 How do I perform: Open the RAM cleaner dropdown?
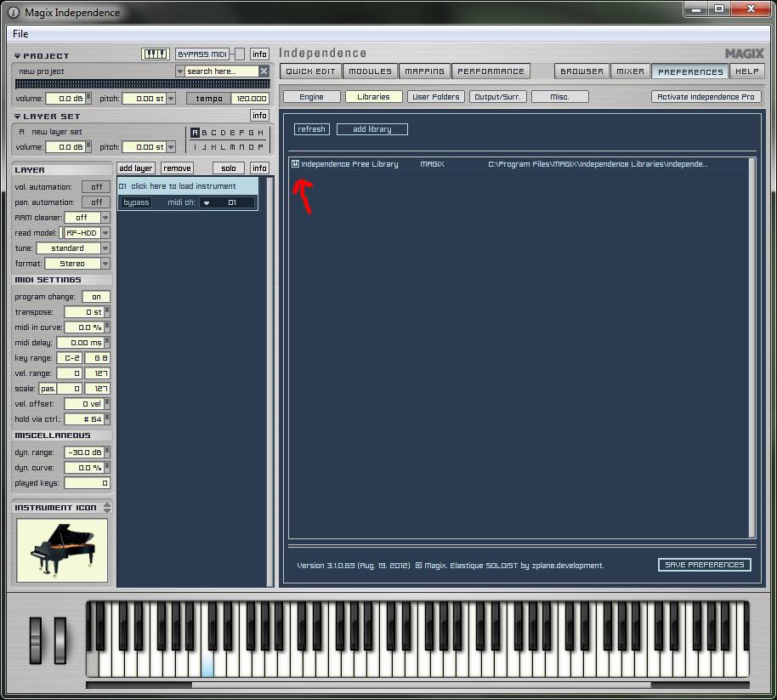click(105, 218)
